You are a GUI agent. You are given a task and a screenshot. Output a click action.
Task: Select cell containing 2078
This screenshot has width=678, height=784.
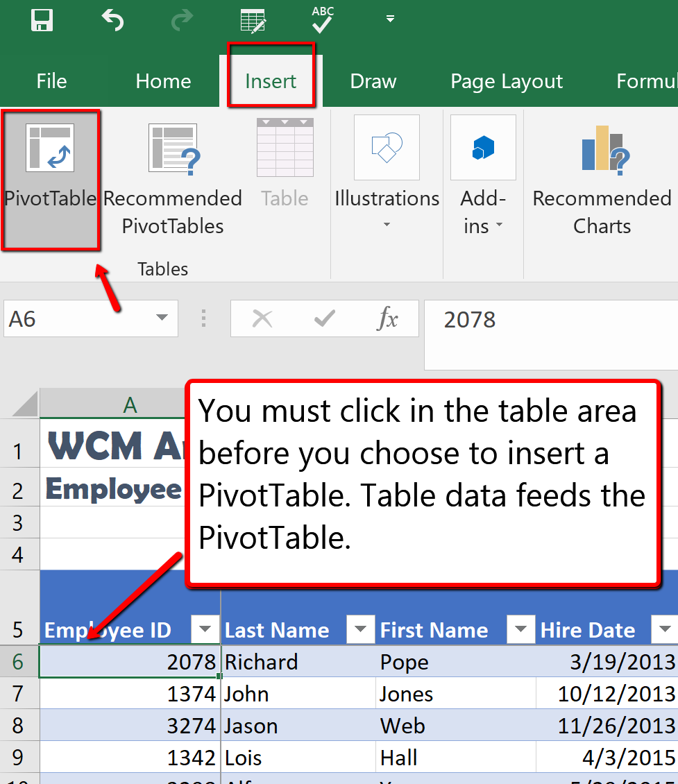click(x=130, y=661)
